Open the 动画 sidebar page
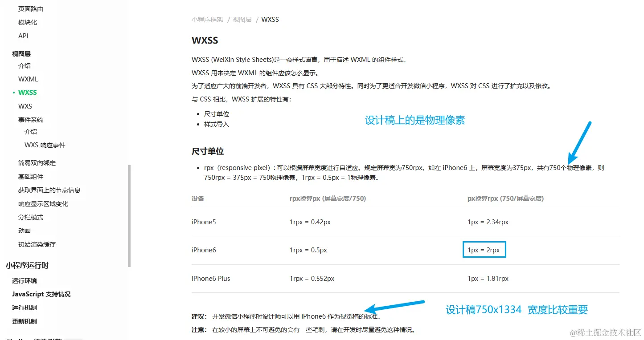This screenshot has width=644, height=340. pos(25,231)
